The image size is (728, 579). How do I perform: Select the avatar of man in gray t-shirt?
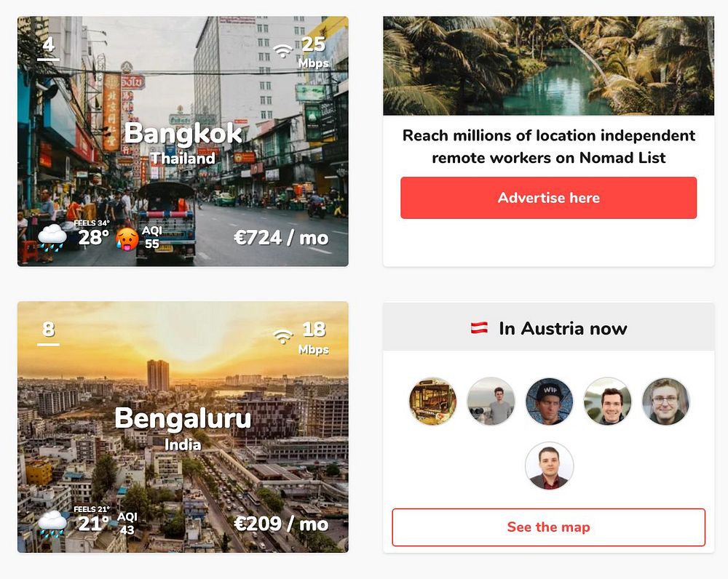tap(491, 402)
